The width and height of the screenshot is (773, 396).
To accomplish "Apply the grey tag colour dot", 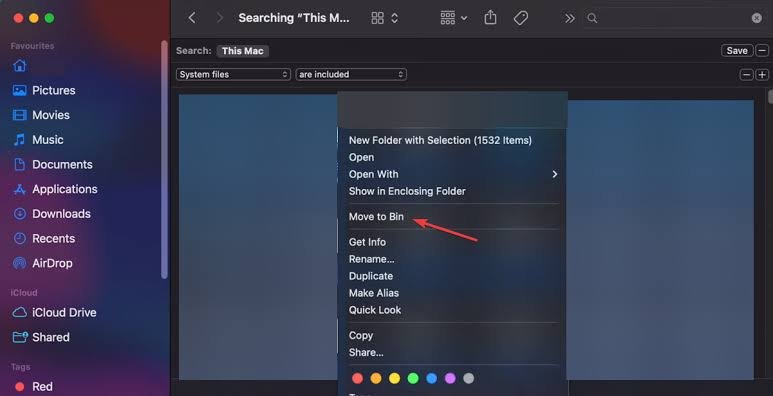I will click(469, 378).
